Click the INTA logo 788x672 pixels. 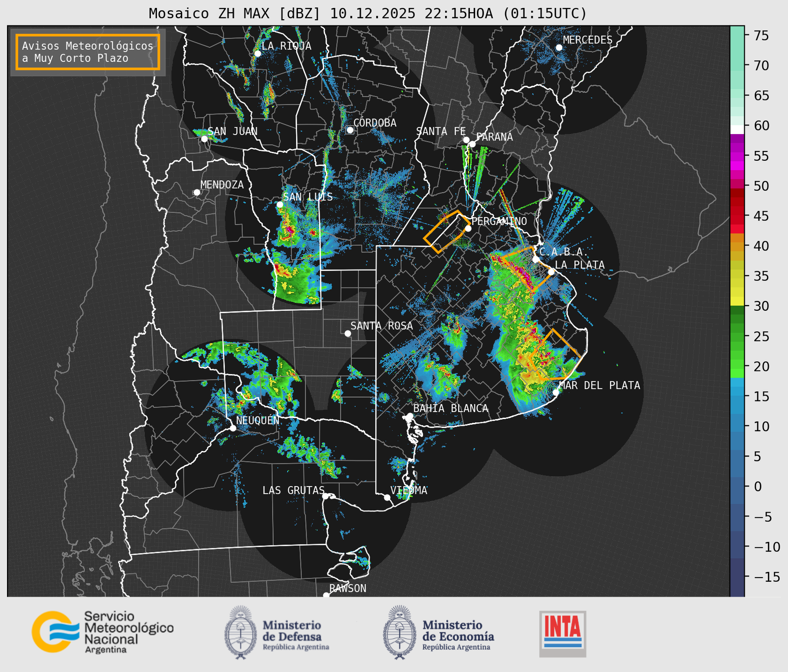(562, 634)
